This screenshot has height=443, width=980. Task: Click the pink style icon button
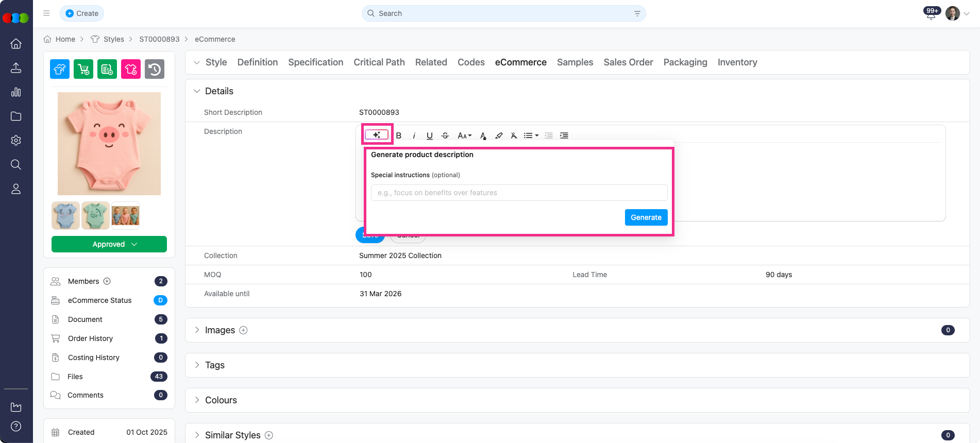[131, 69]
